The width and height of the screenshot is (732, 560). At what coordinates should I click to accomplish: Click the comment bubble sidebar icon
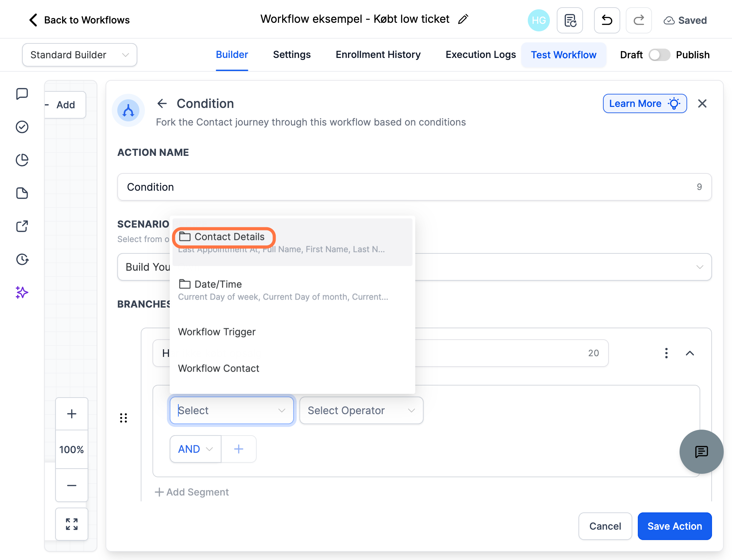(22, 94)
